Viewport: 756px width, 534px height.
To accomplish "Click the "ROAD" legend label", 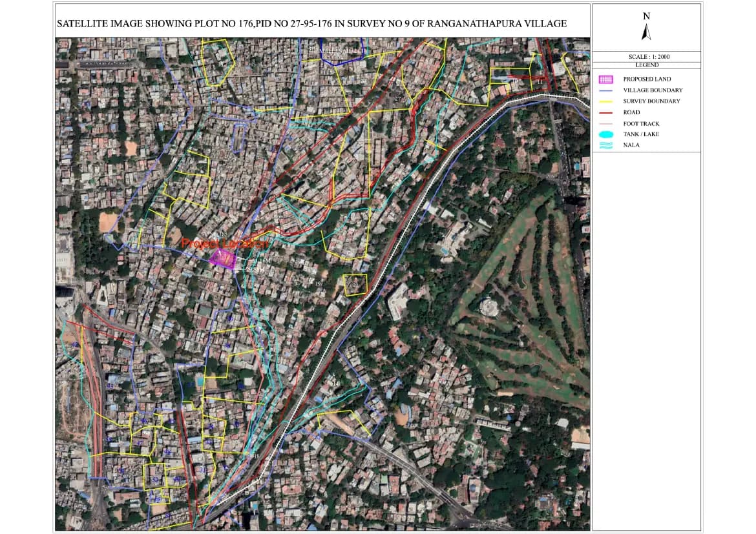I will [x=631, y=112].
